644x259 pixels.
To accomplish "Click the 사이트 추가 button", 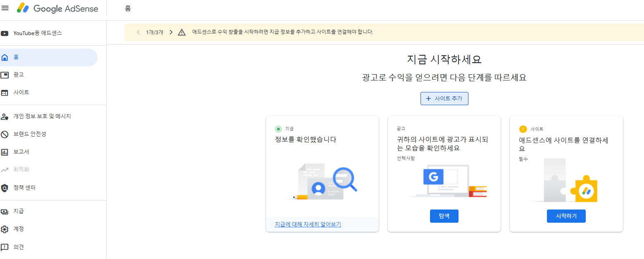I will 444,99.
